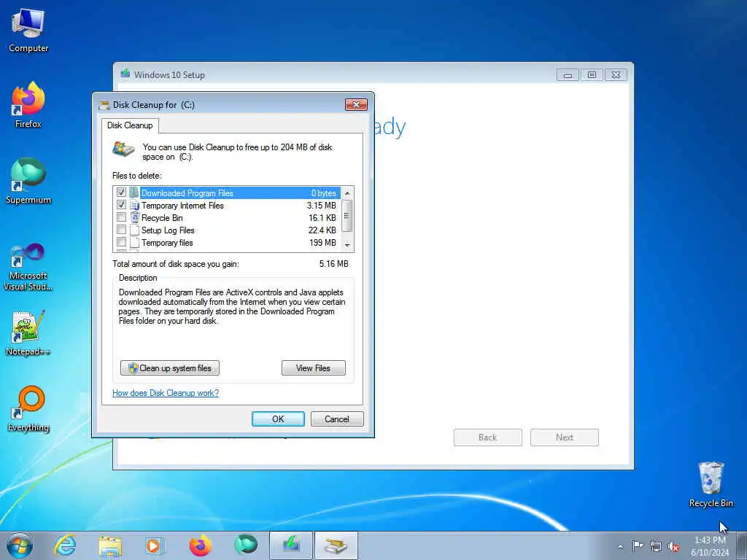Confirm with the OK button
The image size is (747, 560).
pyautogui.click(x=278, y=419)
